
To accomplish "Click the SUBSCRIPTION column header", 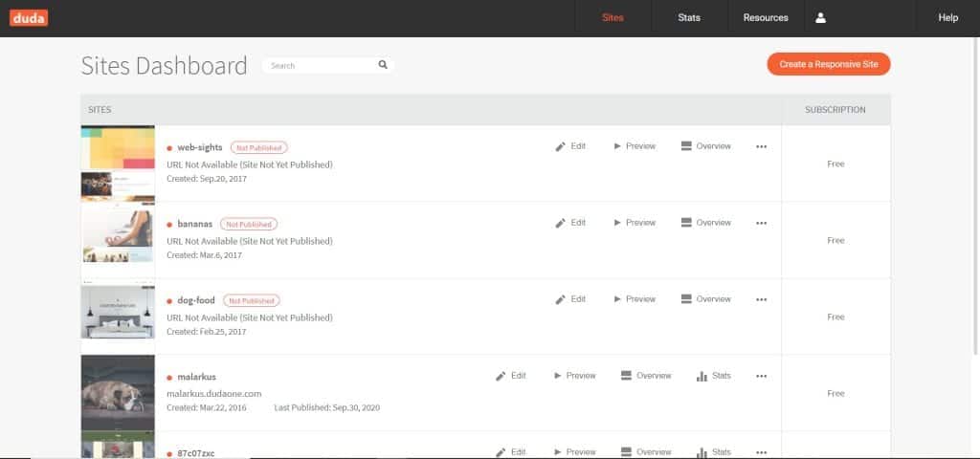I will (x=835, y=110).
